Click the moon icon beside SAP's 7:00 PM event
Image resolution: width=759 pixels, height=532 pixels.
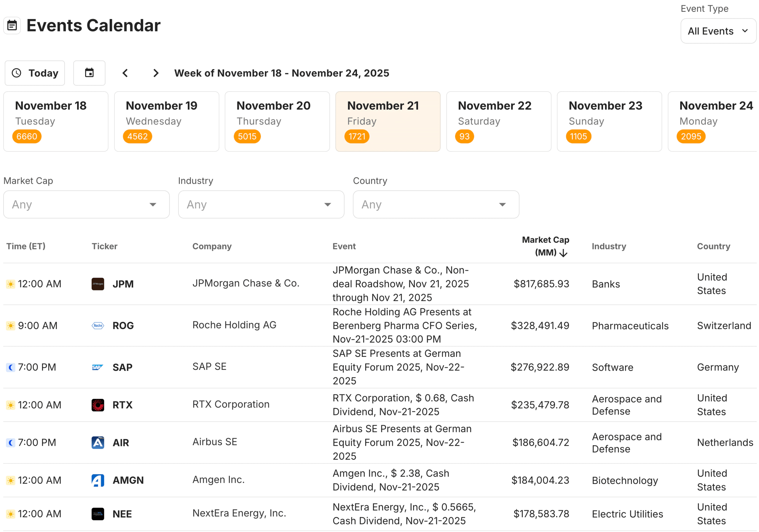click(x=11, y=367)
